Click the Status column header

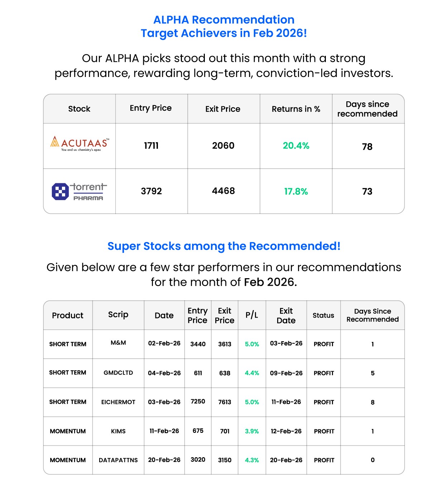(x=323, y=315)
